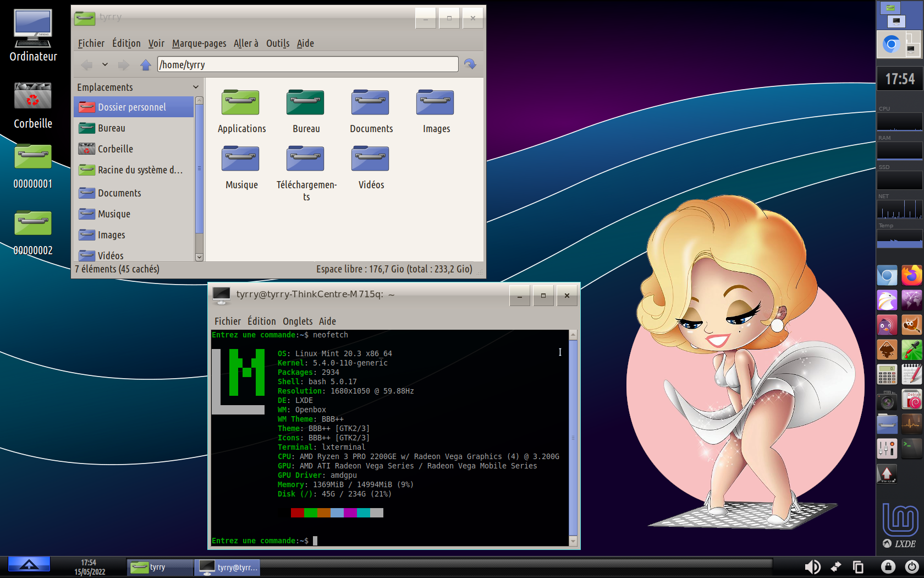
Task: Open the Aide menu in terminal
Action: (x=327, y=321)
